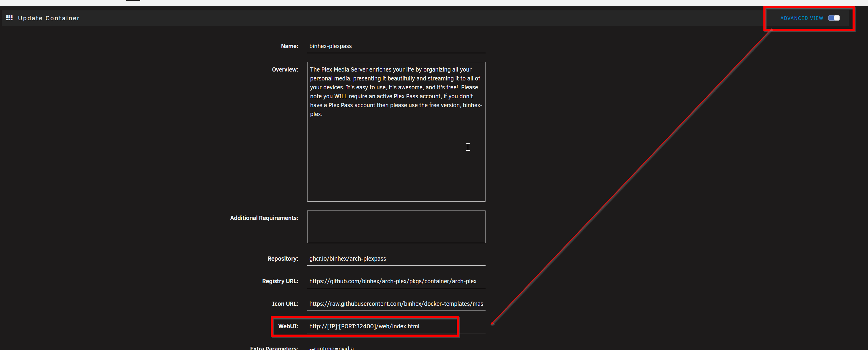Click the grid icon beside Update Container

coord(10,18)
